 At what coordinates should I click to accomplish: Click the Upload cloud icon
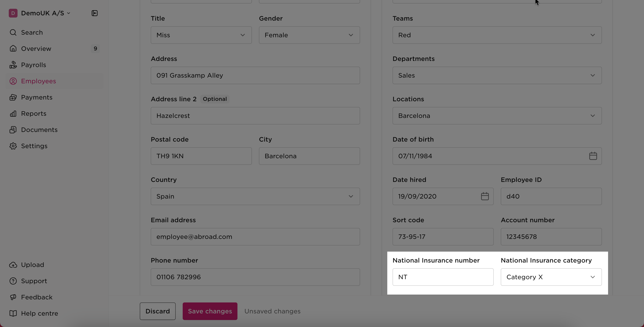click(x=13, y=265)
